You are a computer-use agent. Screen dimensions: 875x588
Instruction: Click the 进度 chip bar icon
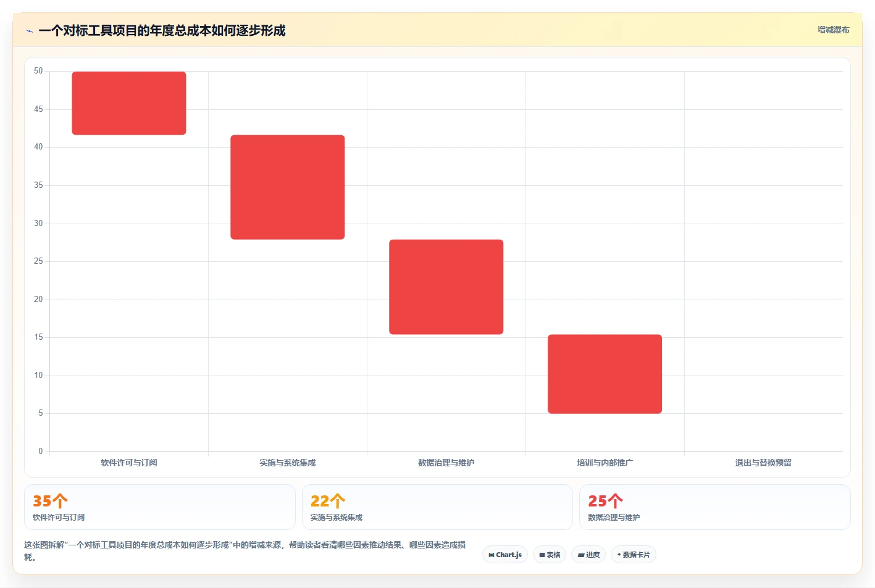pyautogui.click(x=581, y=555)
